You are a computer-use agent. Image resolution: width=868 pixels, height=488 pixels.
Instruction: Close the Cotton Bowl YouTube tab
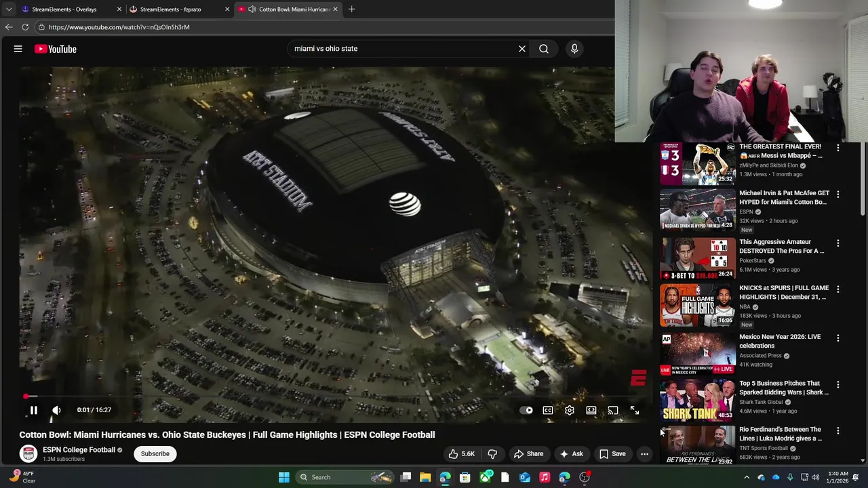pos(335,9)
